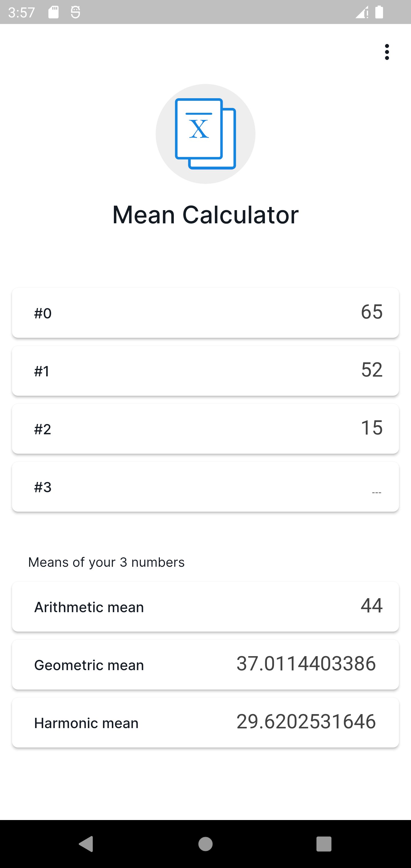Tap the Mean Calculator logo icon

pos(205,134)
